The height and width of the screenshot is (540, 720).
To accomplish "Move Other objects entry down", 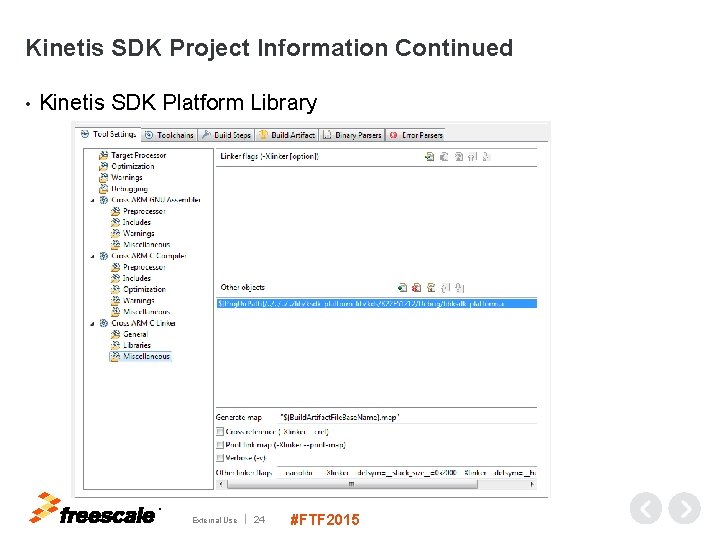I will click(460, 288).
